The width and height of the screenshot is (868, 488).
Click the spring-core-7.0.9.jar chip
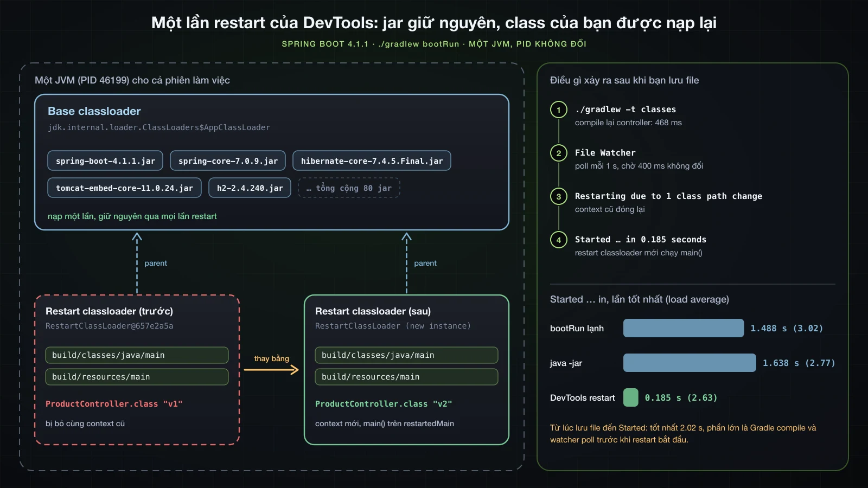tap(228, 160)
